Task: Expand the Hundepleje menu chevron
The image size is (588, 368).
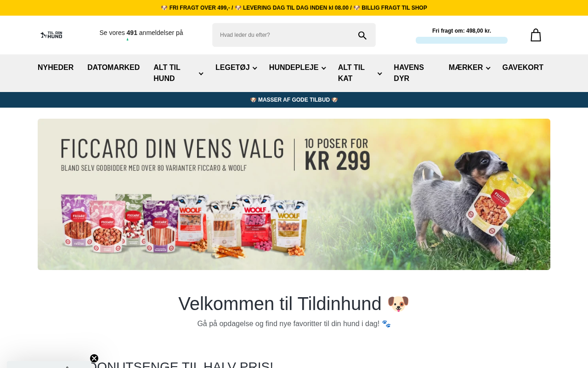Action: click(323, 68)
